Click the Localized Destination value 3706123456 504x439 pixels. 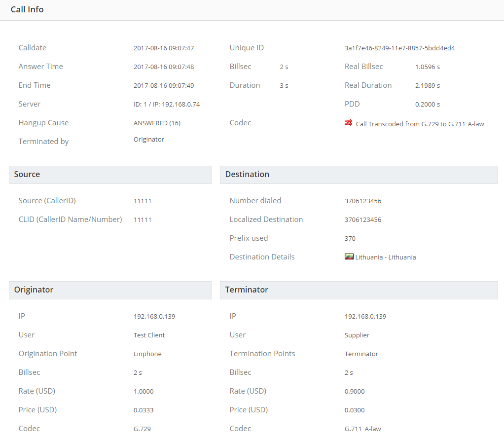click(363, 219)
